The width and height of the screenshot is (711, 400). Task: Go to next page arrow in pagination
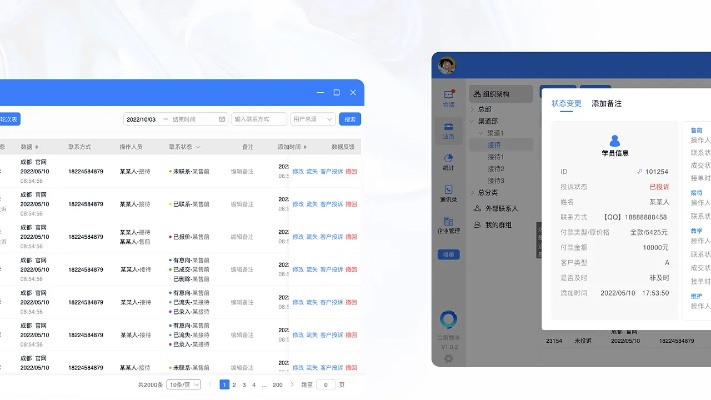292,385
